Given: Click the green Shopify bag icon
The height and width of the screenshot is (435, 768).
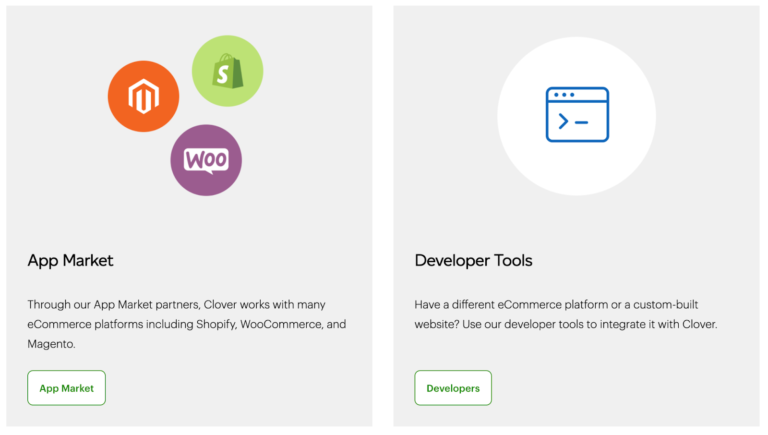Looking at the screenshot, I should point(227,71).
